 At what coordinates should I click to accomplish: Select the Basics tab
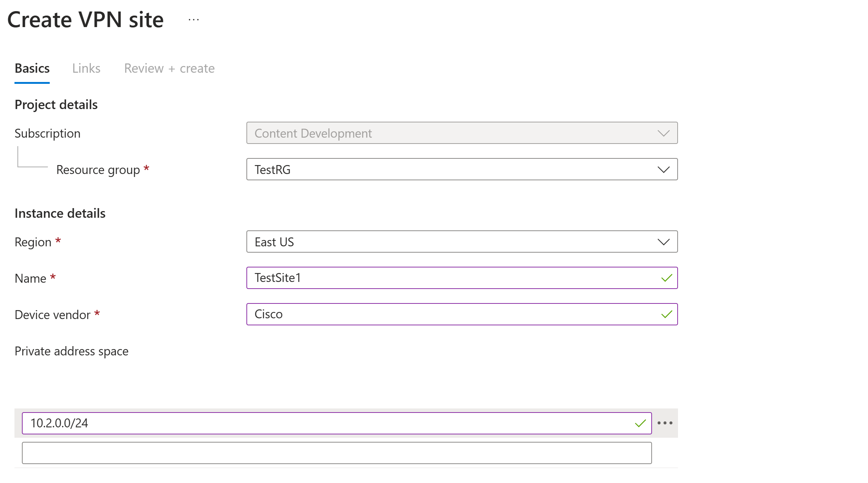click(32, 69)
